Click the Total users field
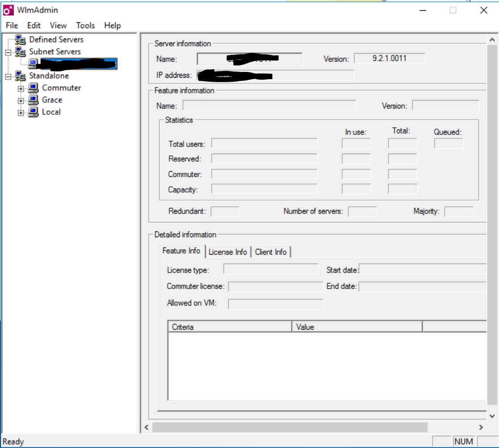The height and width of the screenshot is (448, 499). pyautogui.click(x=264, y=143)
